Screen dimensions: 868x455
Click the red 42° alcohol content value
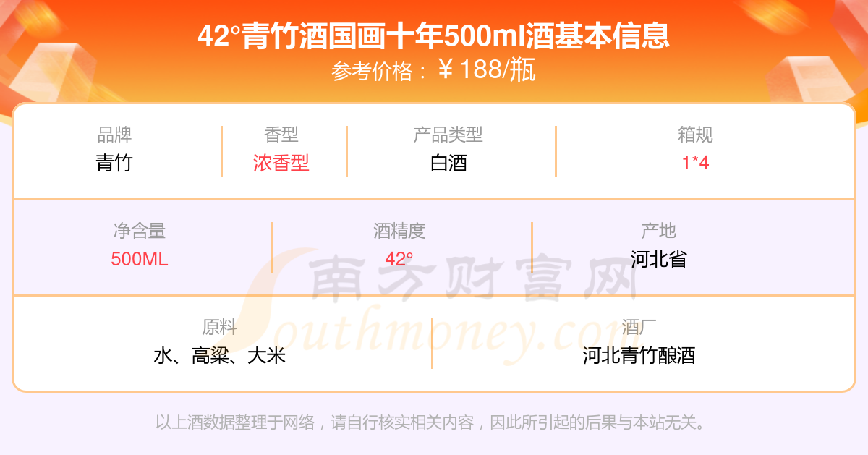click(x=399, y=259)
